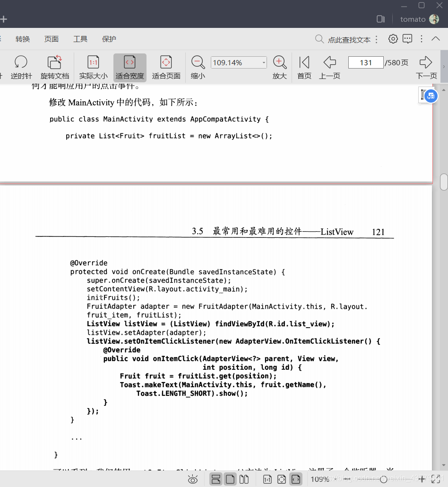Screen dimensions: 448x487
Task: Click the code line initFruits();
Action: 113,297
